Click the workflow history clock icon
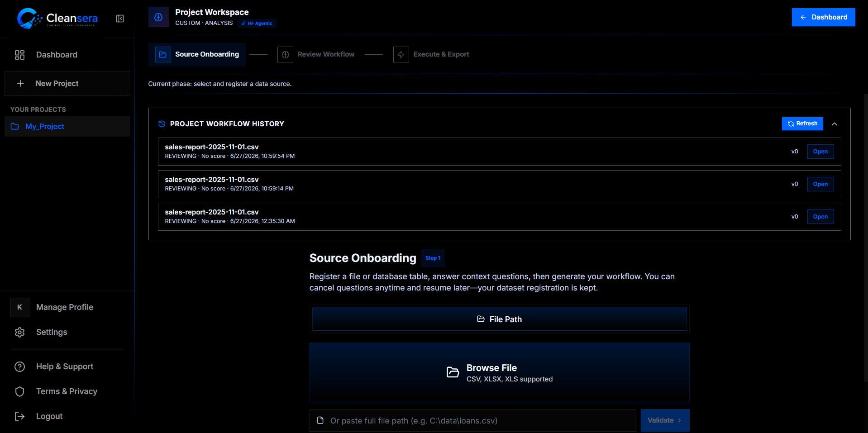Screen dimensions: 868x433 tap(162, 124)
